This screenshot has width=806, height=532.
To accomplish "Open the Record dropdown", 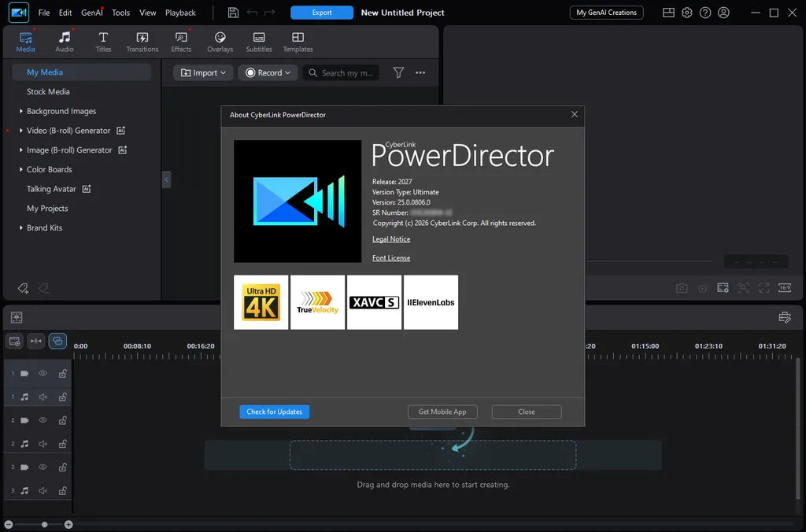I will (268, 73).
